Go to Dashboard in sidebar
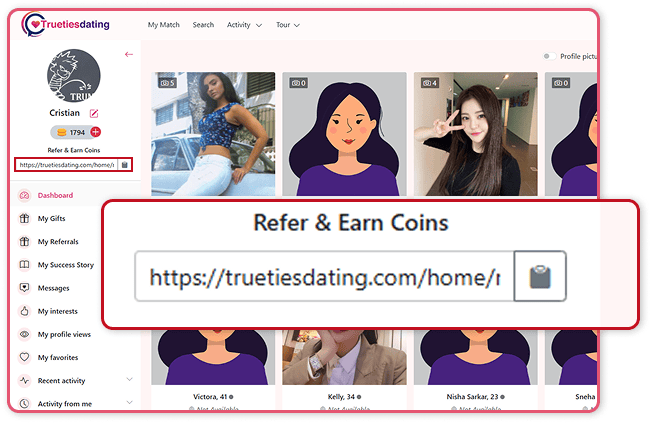Viewport: 651px width, 423px height. coord(55,195)
